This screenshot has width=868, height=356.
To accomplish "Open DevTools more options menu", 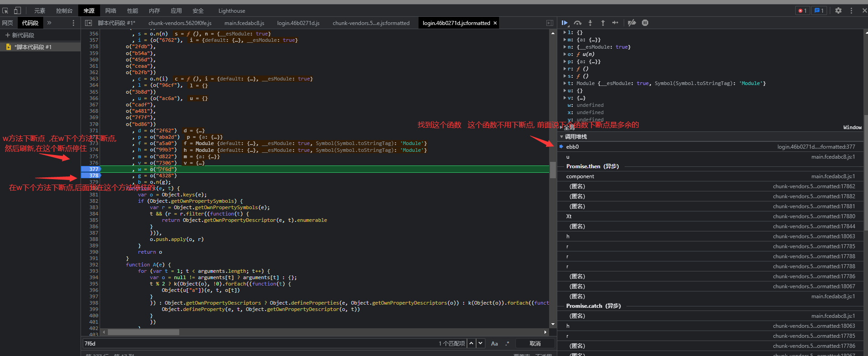I will point(851,10).
